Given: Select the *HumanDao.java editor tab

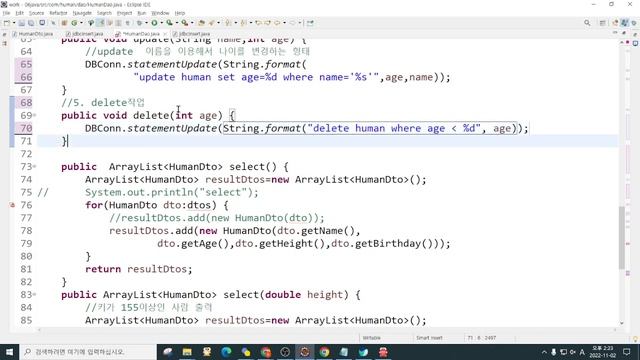Looking at the screenshot, I should (141, 34).
